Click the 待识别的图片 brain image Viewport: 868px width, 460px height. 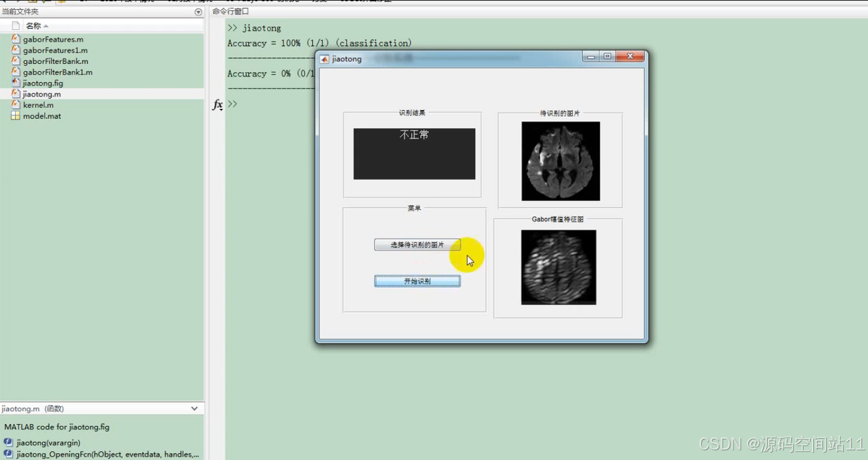click(559, 161)
